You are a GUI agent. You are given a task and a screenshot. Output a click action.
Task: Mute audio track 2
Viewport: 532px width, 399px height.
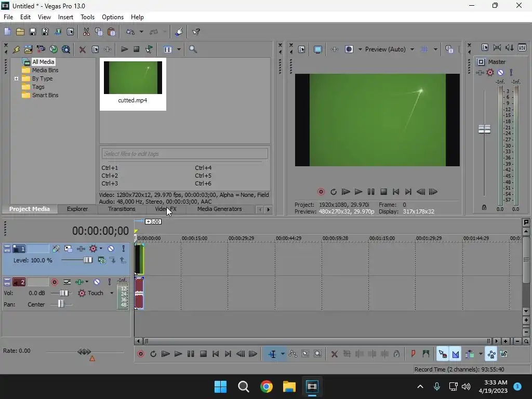tap(97, 282)
